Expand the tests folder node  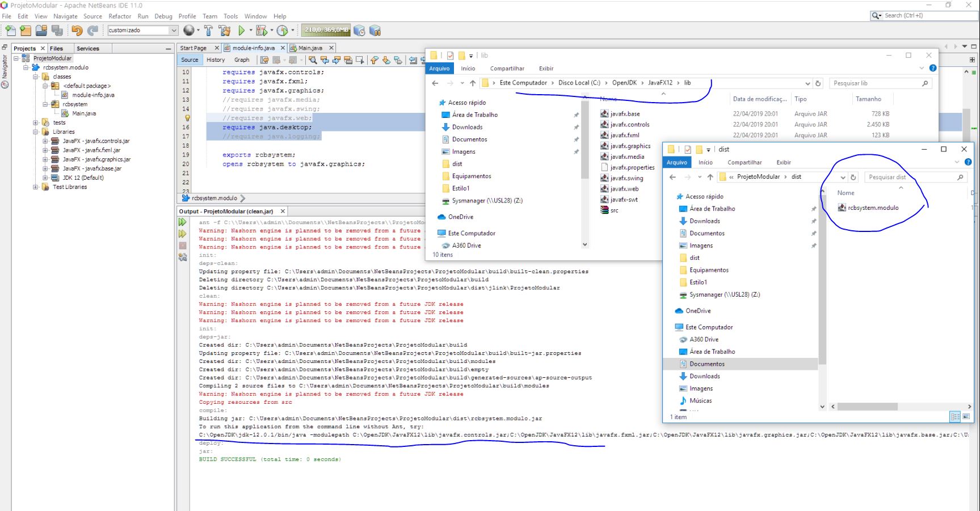[36, 123]
